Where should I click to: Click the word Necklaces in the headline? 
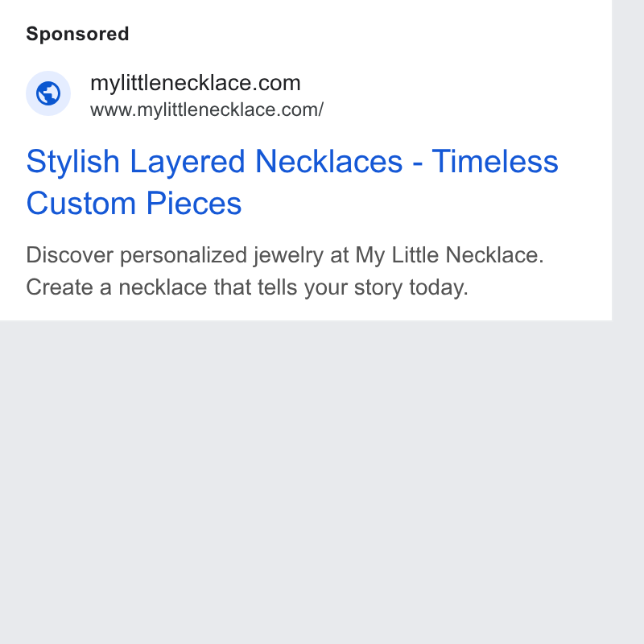click(328, 162)
